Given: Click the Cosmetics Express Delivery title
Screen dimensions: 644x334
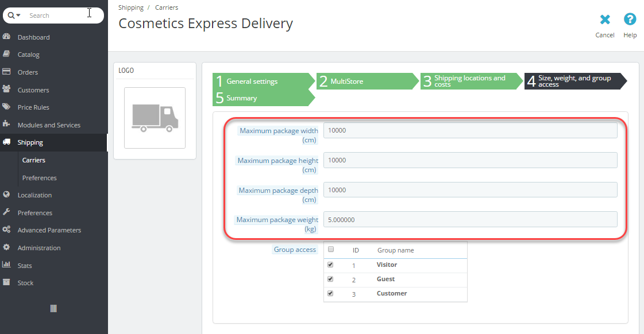Looking at the screenshot, I should (x=206, y=24).
